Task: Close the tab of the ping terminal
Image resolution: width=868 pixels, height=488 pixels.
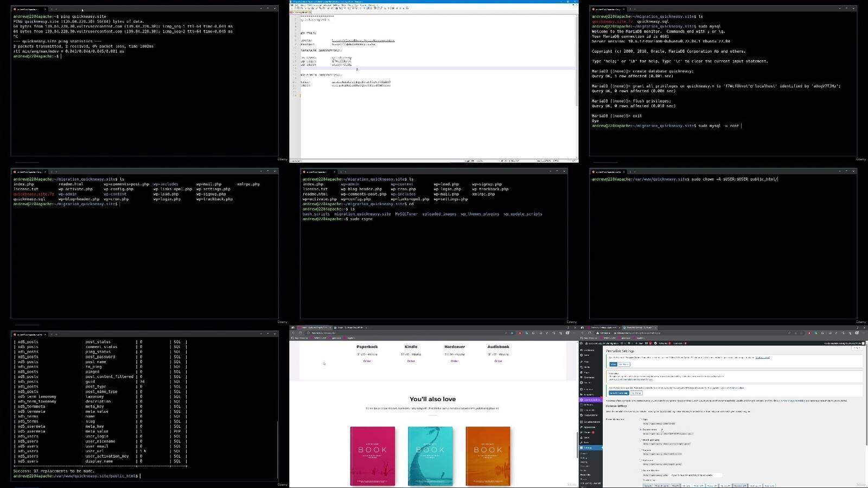Action: (45, 9)
